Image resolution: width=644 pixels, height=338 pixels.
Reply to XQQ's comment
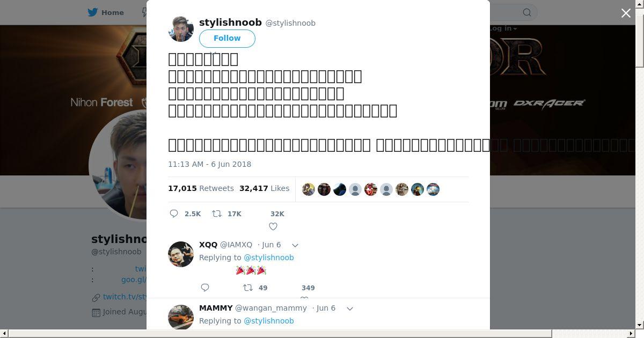click(205, 288)
